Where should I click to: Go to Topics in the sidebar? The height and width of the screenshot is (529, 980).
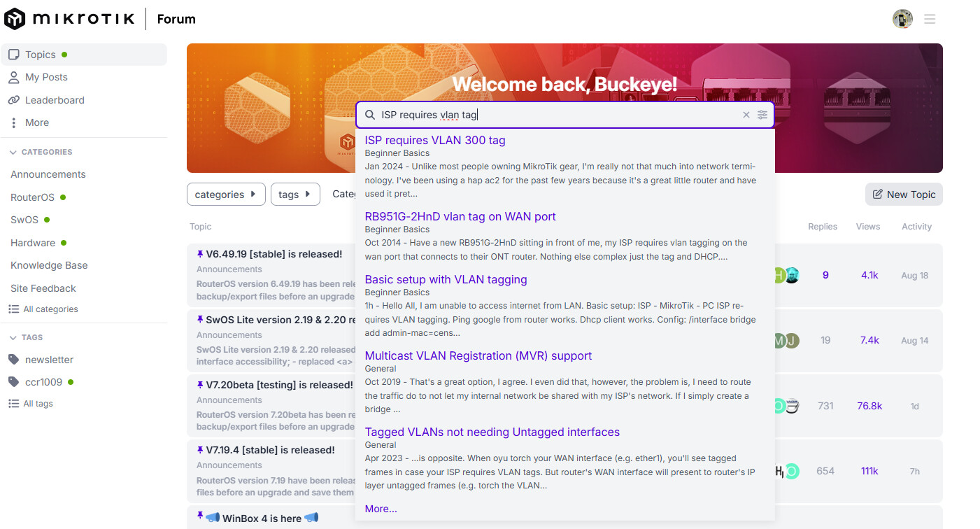[84, 55]
